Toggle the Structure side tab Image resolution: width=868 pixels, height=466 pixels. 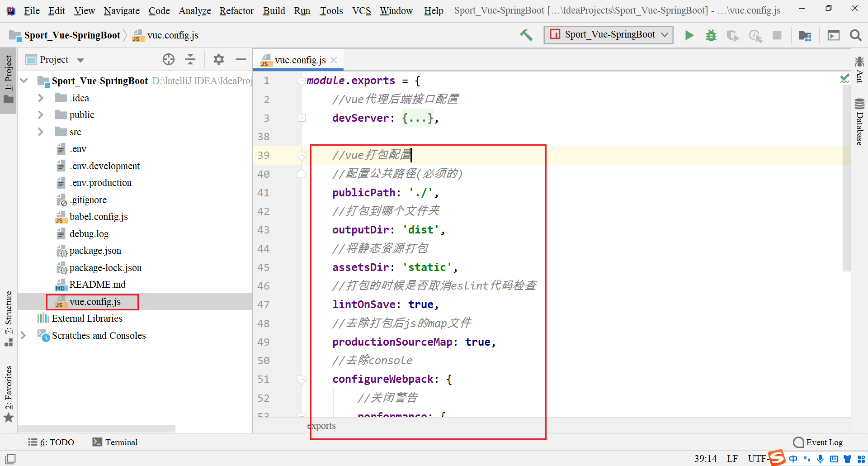pos(9,319)
